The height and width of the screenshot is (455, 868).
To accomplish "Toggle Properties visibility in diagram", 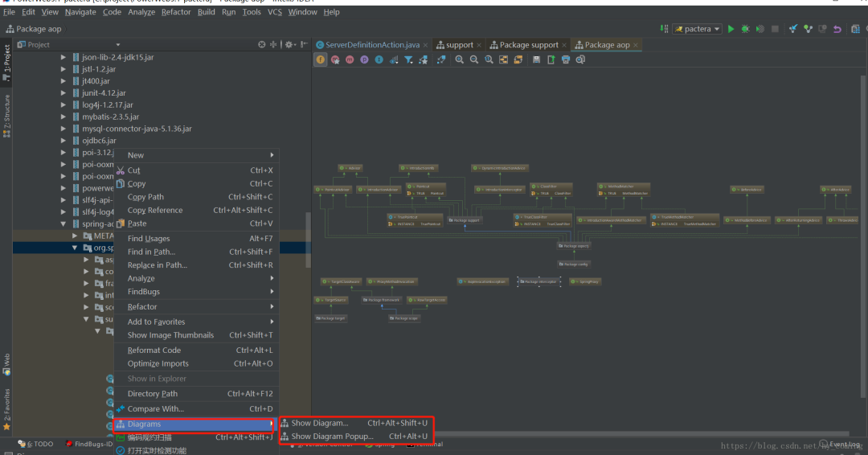I will point(364,59).
